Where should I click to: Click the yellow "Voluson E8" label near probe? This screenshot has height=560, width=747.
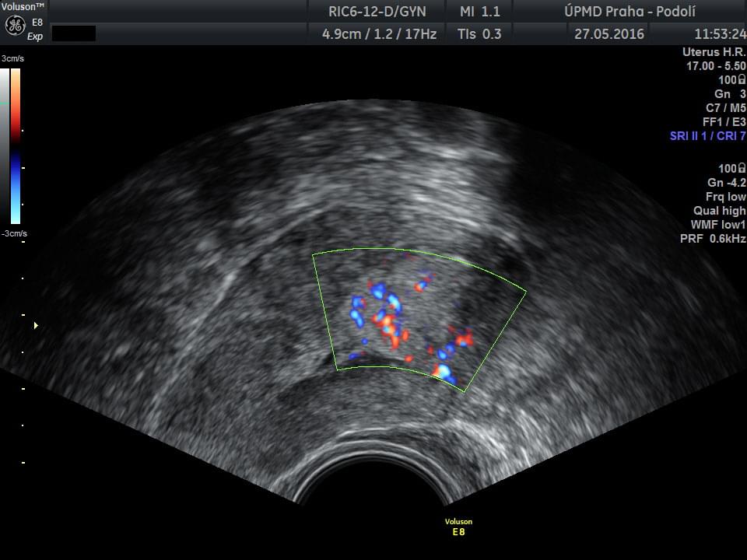(458, 527)
